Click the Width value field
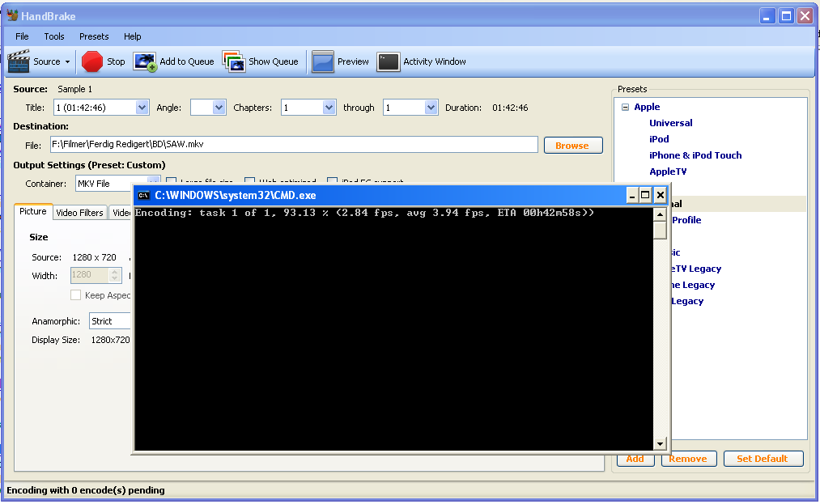This screenshot has height=504, width=820. tap(89, 275)
